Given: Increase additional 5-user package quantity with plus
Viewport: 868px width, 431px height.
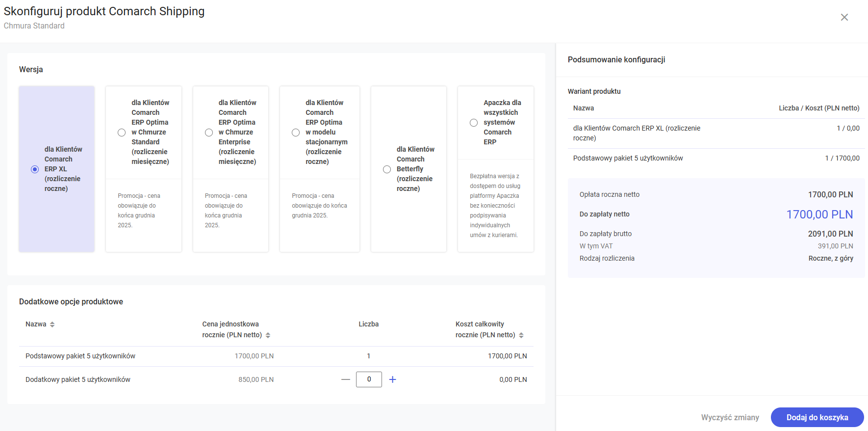Looking at the screenshot, I should click(x=392, y=379).
